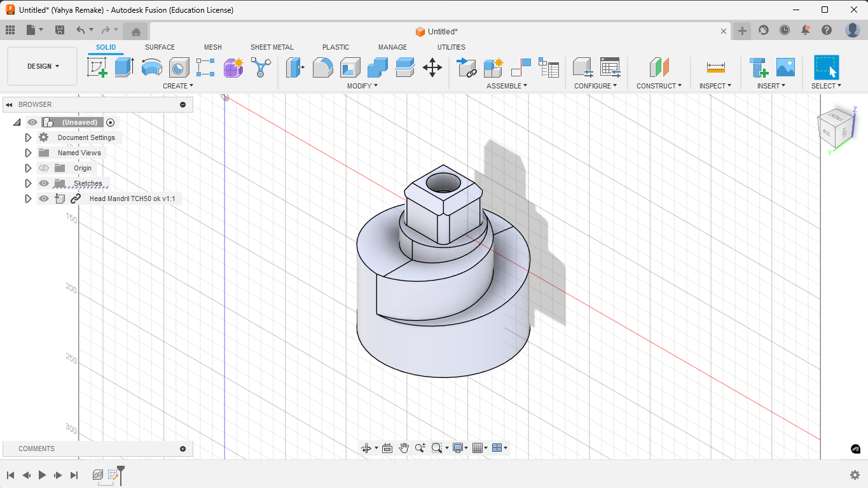
Task: Show the Origin folder visibility
Action: (x=44, y=168)
